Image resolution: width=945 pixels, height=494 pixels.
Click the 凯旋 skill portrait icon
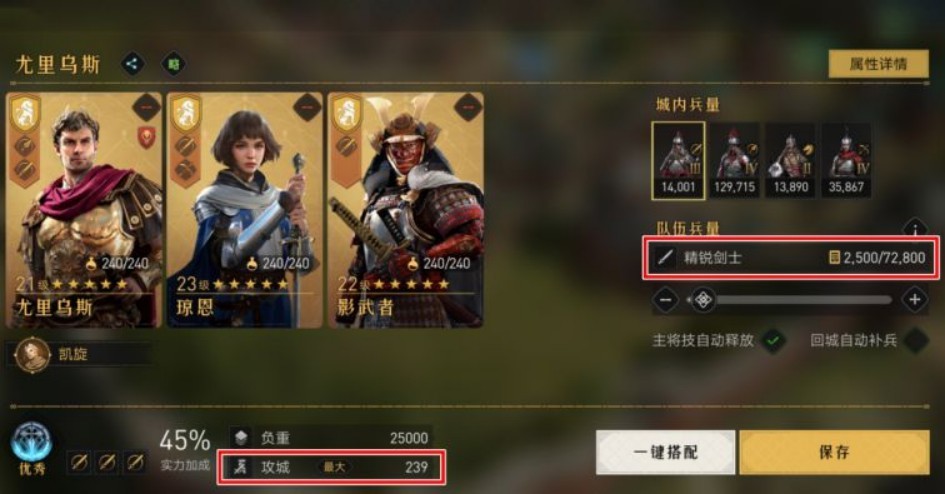[32, 354]
